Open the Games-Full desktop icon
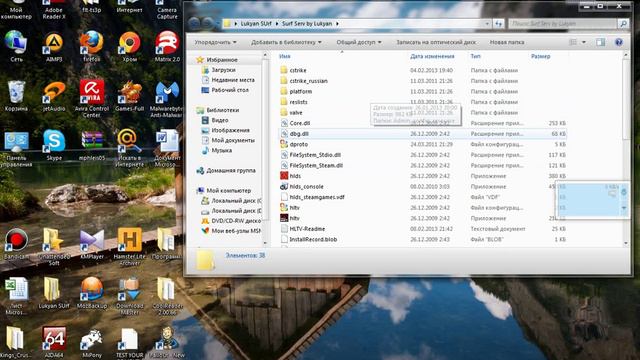640x360 pixels. (129, 96)
